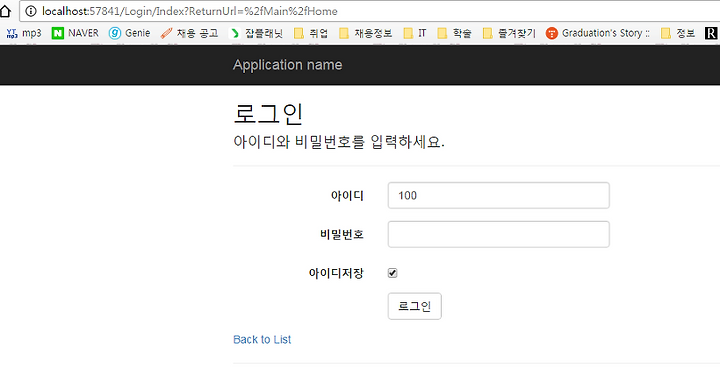The image size is (720, 382).
Task: Open the NAVER bookmark
Action: 75,33
